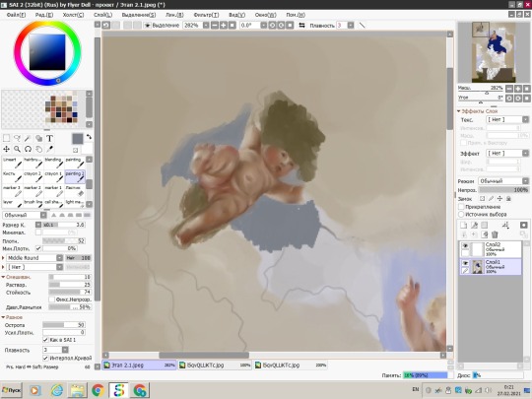Adjust layer Непроз. opacity slider
The image size is (532, 399).
(503, 190)
